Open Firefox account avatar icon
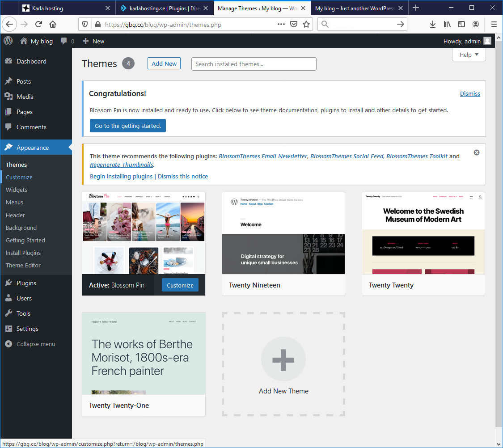This screenshot has height=448, width=503. 476,25
